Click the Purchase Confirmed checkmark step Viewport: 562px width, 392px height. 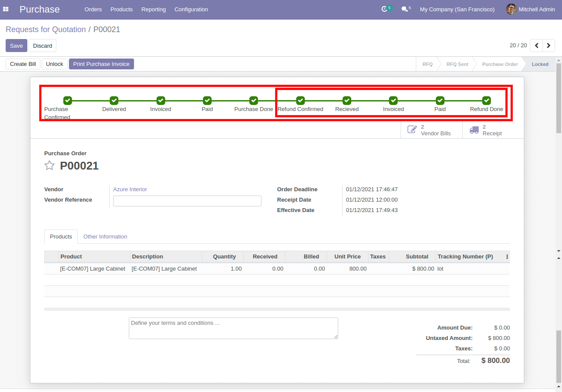(x=67, y=100)
